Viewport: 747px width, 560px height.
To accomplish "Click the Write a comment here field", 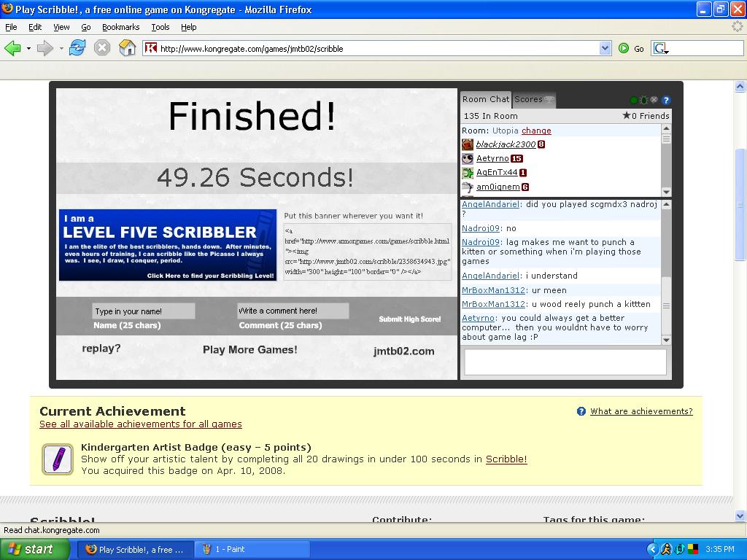I will point(293,311).
